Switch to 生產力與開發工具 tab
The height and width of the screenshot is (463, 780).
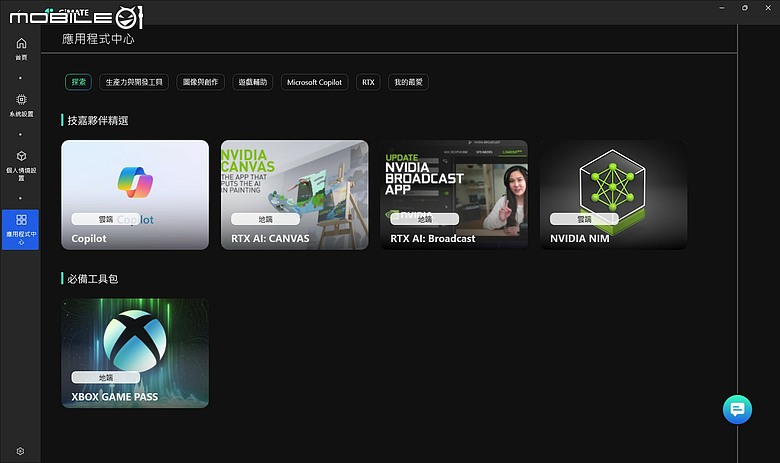click(134, 82)
